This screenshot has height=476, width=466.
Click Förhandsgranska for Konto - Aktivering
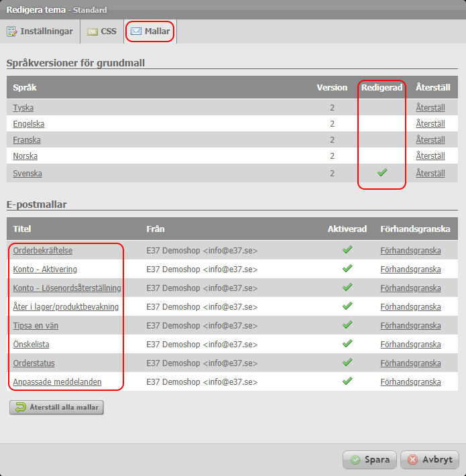coord(410,270)
